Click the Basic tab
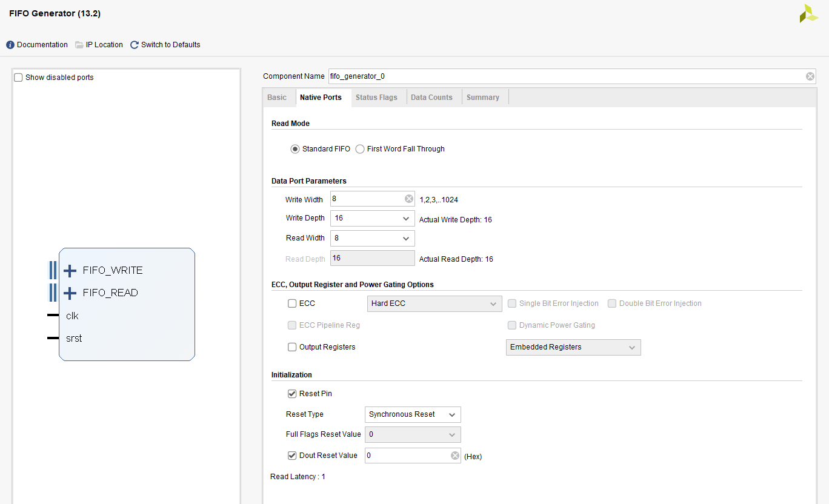Viewport: 829px width, 504px height. coord(277,98)
